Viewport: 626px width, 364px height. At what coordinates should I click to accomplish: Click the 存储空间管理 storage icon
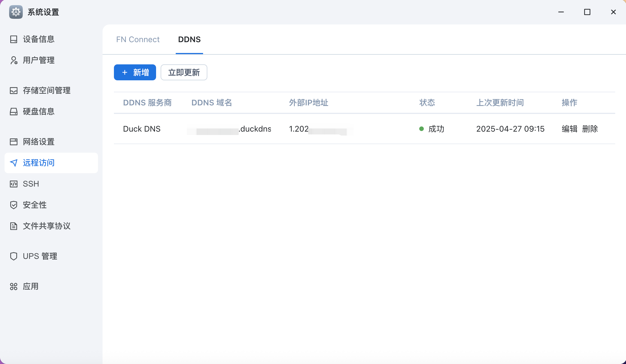tap(14, 91)
